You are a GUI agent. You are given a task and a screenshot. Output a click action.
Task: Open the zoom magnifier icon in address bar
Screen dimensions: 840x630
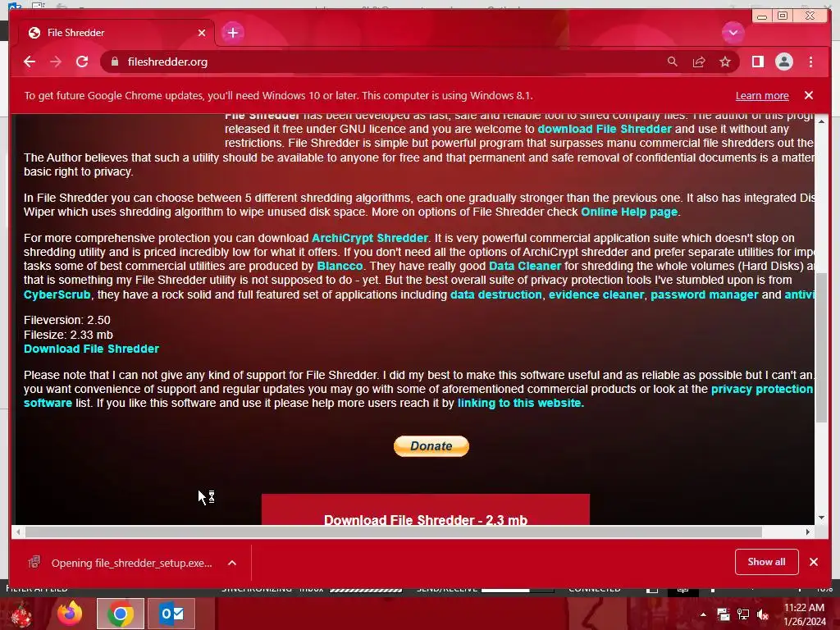tap(673, 62)
